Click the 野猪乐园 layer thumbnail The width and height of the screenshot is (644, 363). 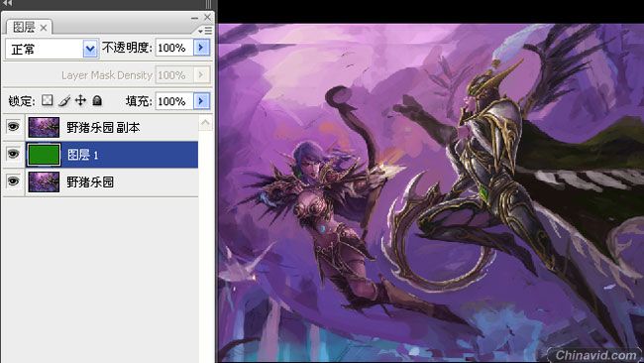point(44,182)
